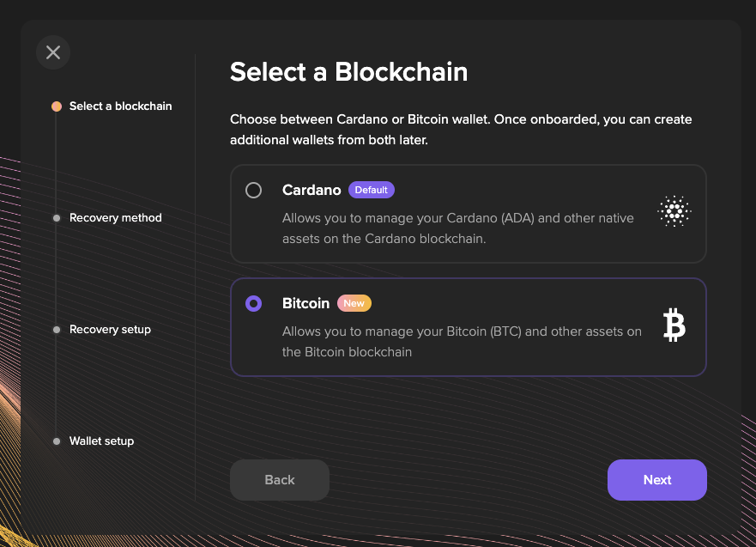Click the New badge beside Bitcoin
The width and height of the screenshot is (756, 547).
354,303
